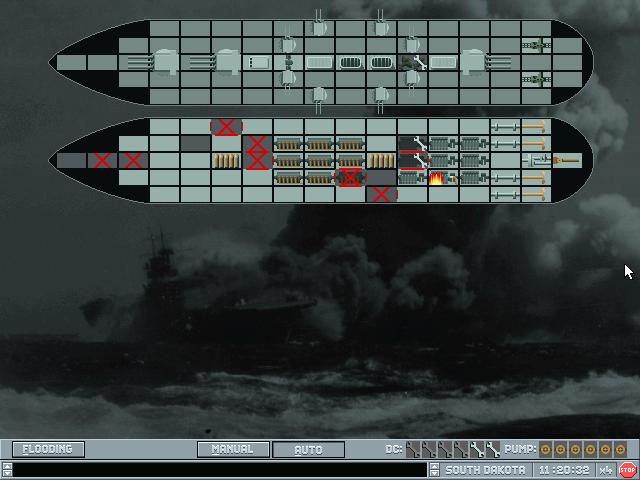Viewport: 640px width, 480px height.
Task: Click the aft magazine shell rack
Action: (381, 161)
